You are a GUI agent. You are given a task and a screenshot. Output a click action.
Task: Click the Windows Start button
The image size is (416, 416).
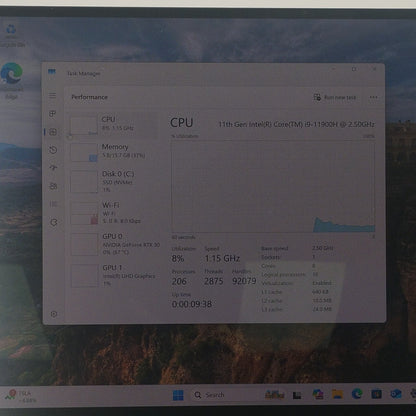178,395
